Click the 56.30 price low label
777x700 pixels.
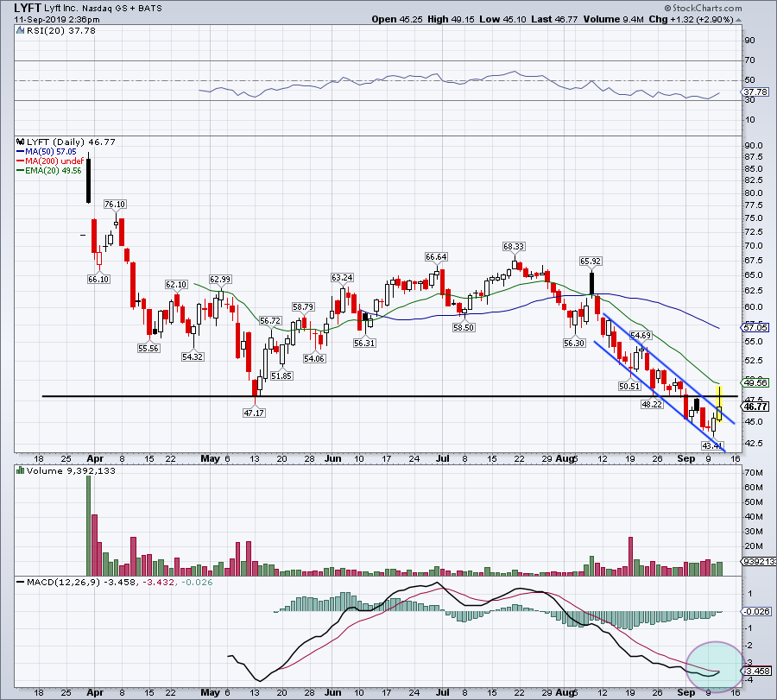(x=574, y=343)
